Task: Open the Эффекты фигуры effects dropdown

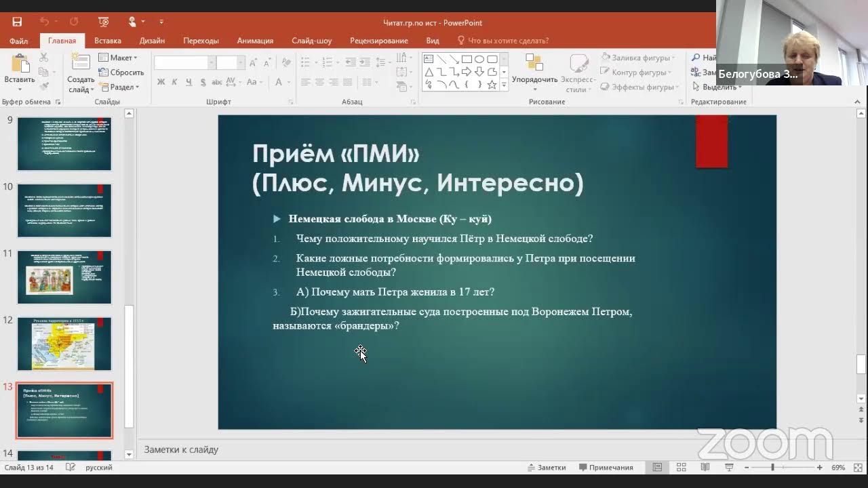Action: pyautogui.click(x=639, y=87)
